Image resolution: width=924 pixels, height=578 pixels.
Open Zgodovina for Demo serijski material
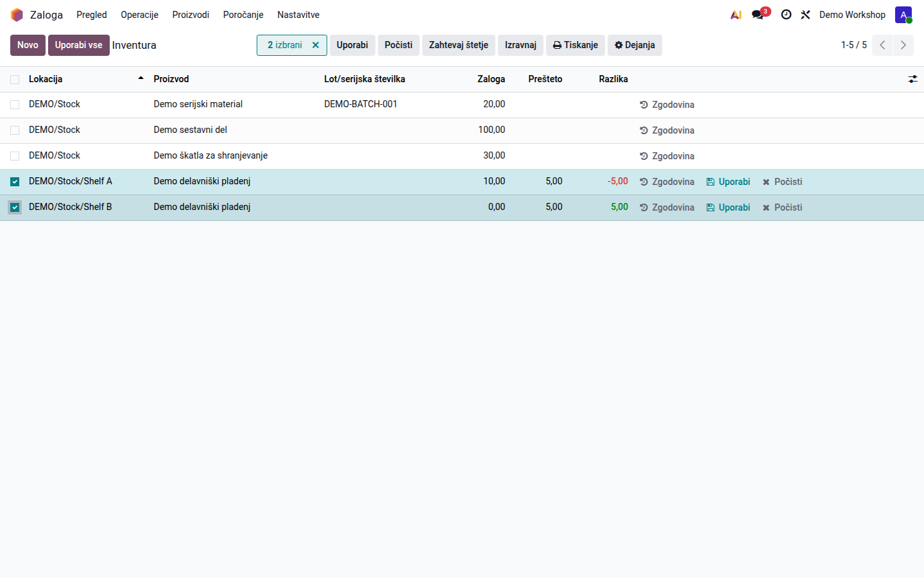click(x=667, y=105)
